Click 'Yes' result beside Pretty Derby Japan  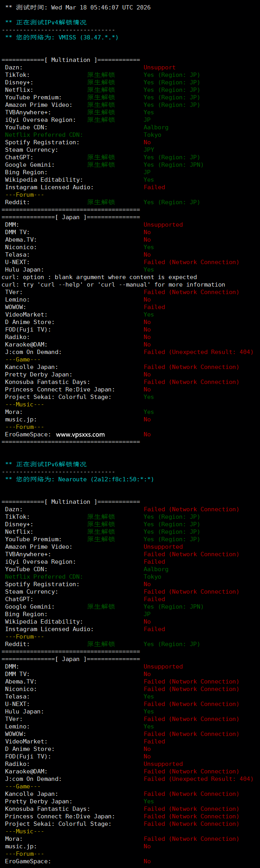[149, 801]
